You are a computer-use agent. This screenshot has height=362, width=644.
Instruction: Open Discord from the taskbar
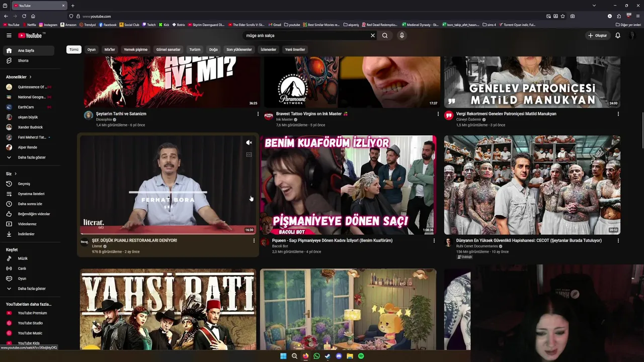click(x=339, y=356)
